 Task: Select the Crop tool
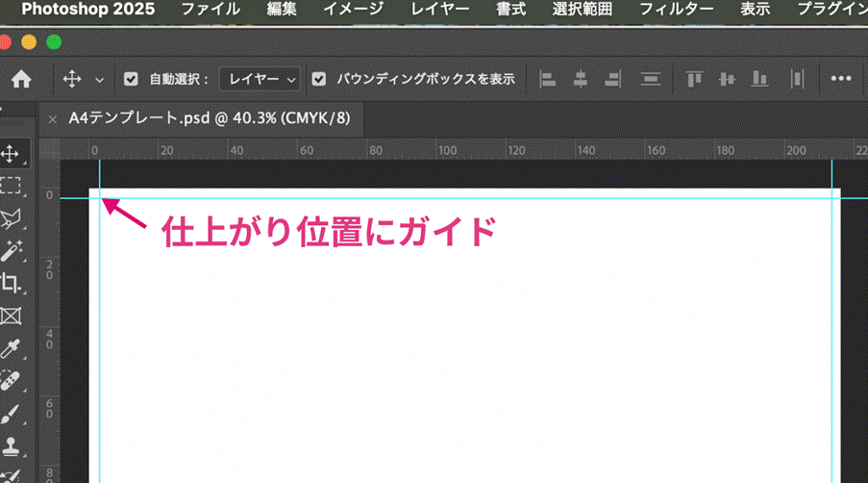[10, 283]
